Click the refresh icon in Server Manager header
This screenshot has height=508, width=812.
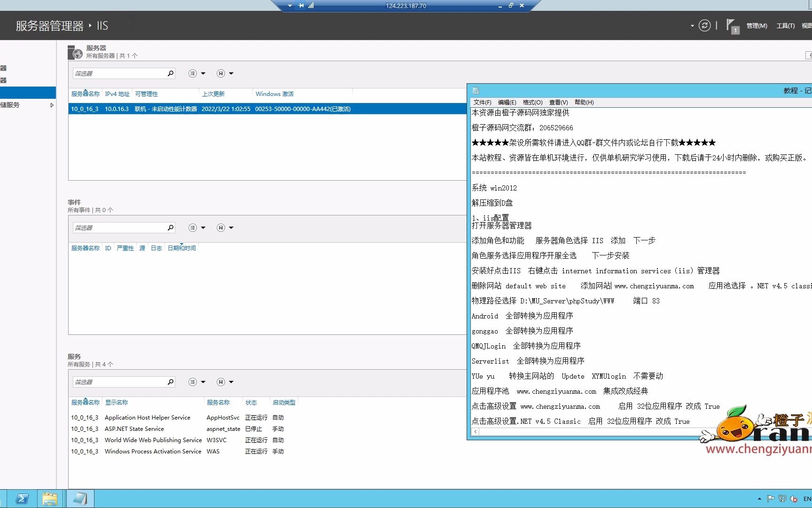pos(704,25)
